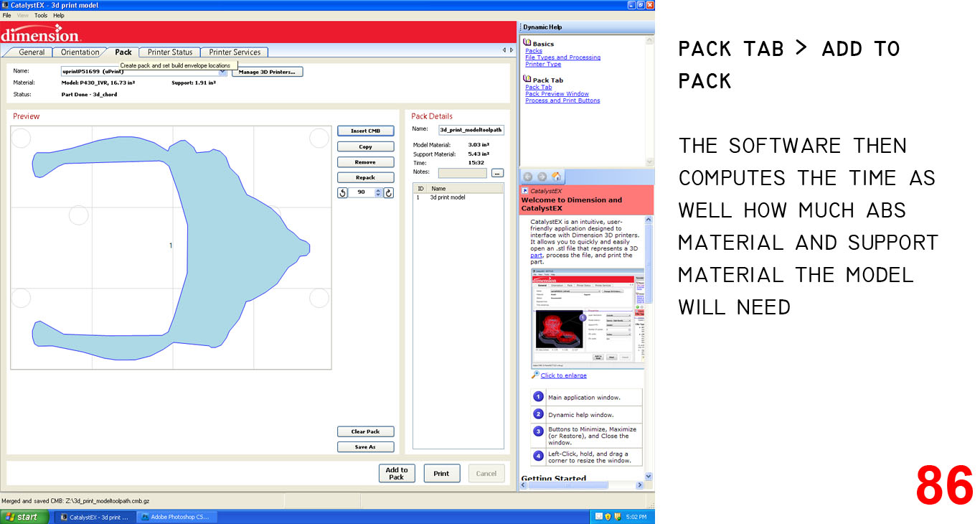Click Manage 3D Printers button
The image size is (980, 524).
(x=267, y=72)
